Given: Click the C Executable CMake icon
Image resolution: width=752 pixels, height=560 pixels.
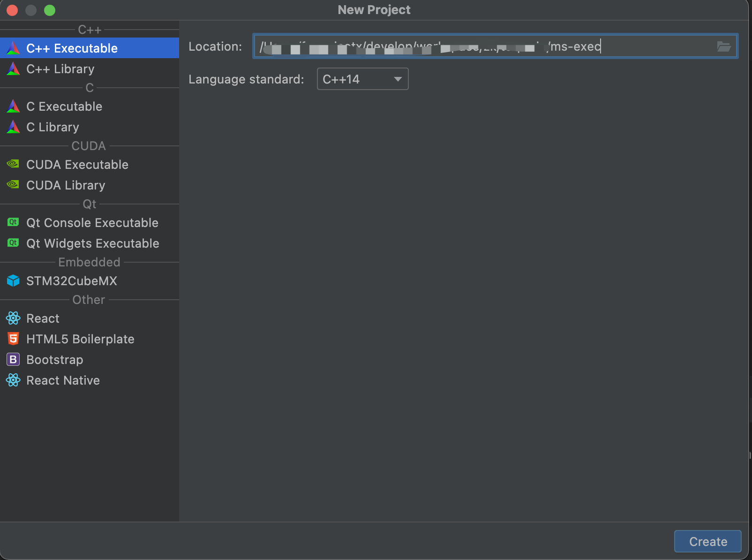Looking at the screenshot, I should point(13,106).
